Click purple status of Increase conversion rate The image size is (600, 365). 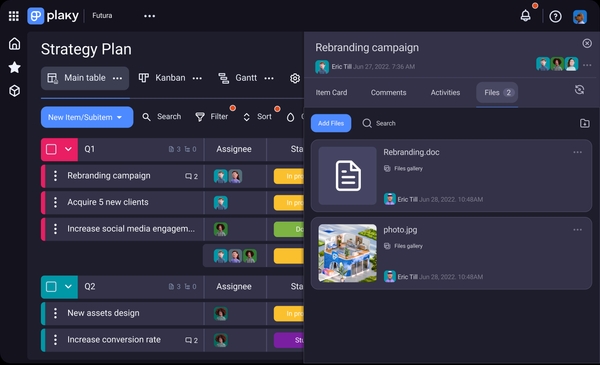[289, 340]
